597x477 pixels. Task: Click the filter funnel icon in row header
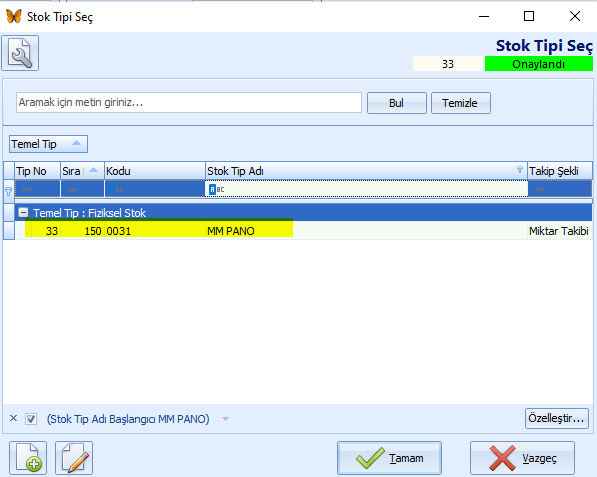pyautogui.click(x=8, y=191)
